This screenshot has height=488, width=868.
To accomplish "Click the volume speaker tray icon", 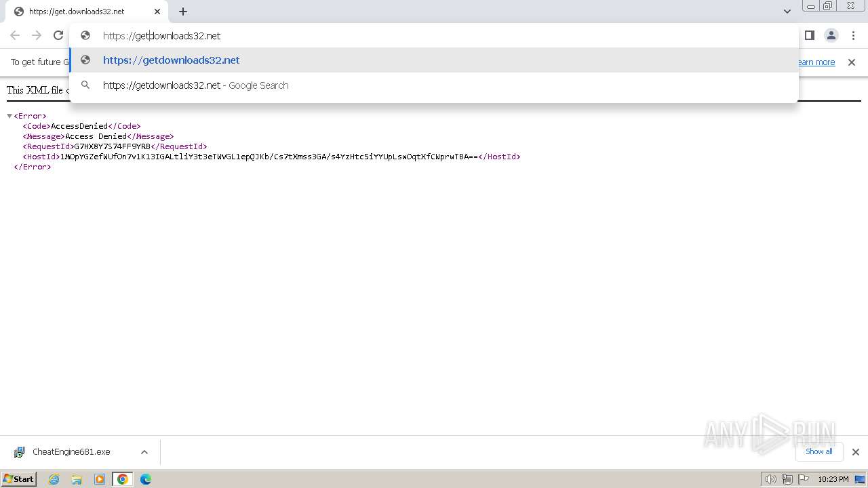I will [x=771, y=479].
